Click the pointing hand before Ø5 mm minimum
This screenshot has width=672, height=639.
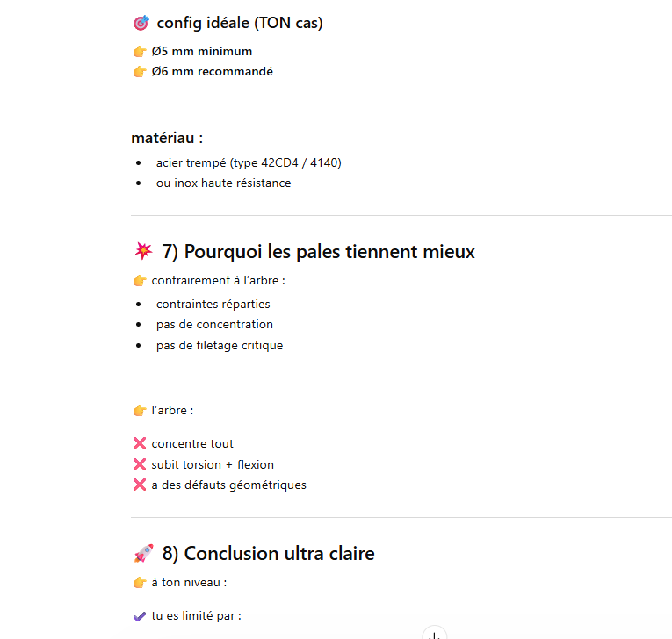tap(139, 52)
